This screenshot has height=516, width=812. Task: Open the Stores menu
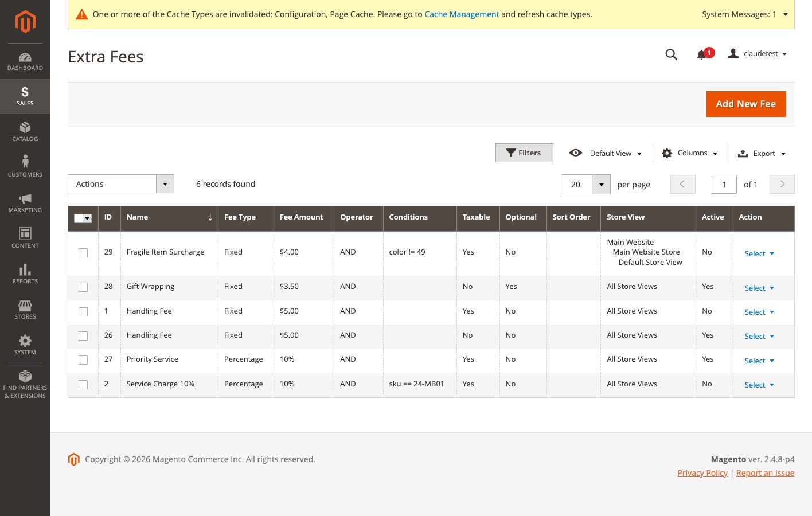(x=25, y=310)
